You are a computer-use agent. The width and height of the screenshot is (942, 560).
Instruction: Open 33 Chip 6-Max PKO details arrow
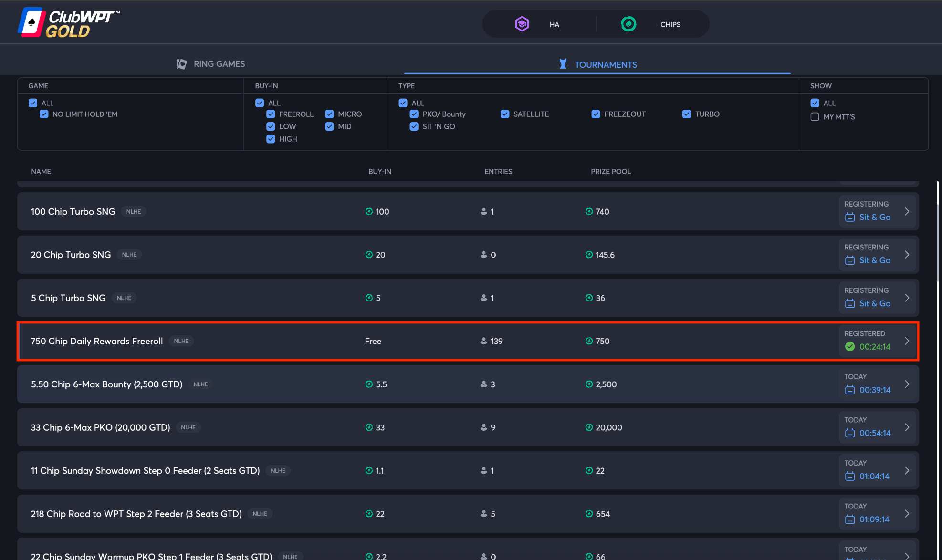tap(907, 427)
